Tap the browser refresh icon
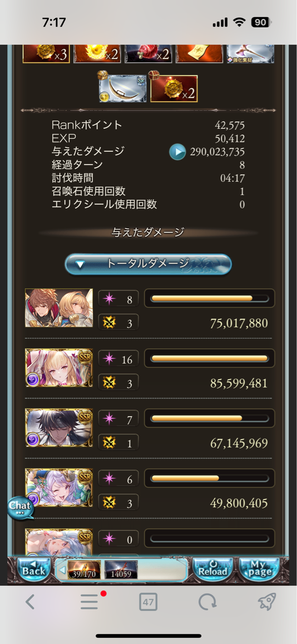This screenshot has width=297, height=644. 207,601
